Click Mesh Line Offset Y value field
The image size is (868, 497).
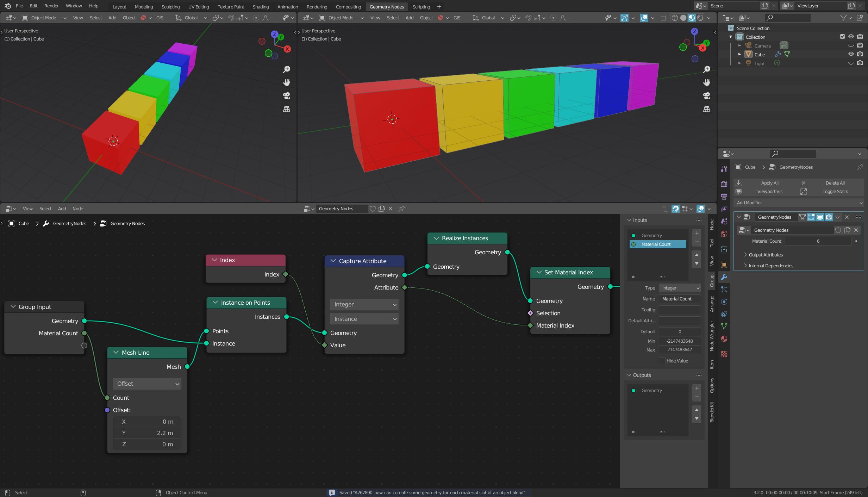147,433
